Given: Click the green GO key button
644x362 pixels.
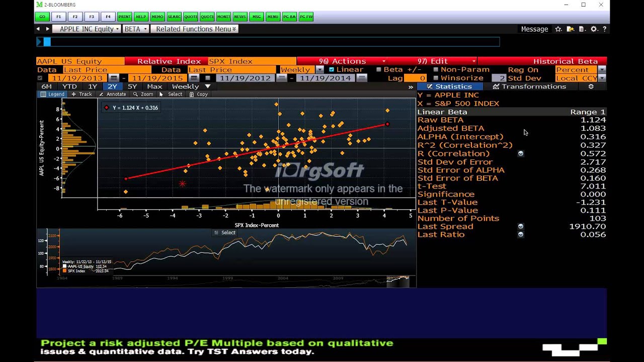Looking at the screenshot, I should tap(42, 17).
